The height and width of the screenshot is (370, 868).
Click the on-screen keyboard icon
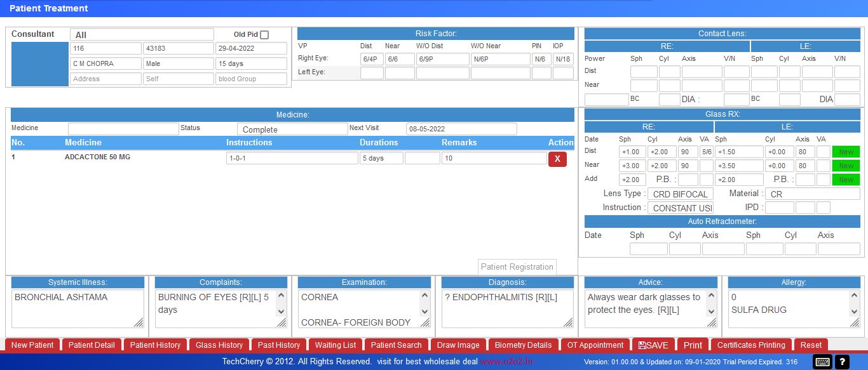tap(822, 361)
